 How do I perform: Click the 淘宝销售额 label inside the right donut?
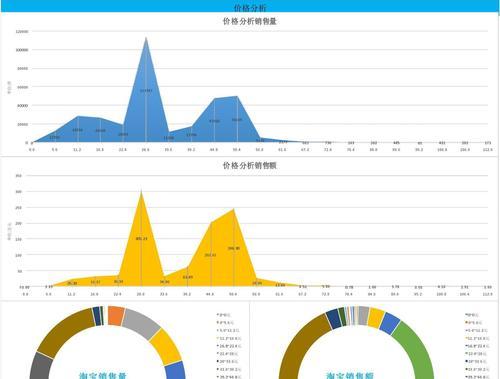pos(350,375)
